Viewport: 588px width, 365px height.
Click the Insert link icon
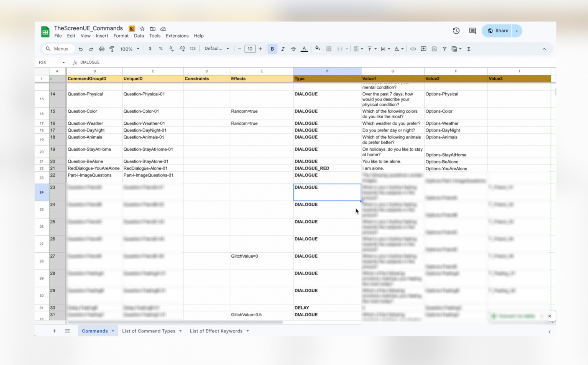click(x=413, y=49)
